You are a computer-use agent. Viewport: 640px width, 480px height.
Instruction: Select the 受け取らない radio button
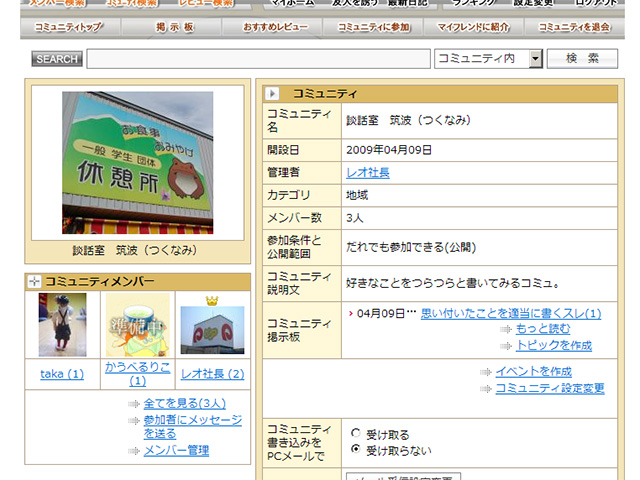[x=356, y=449]
